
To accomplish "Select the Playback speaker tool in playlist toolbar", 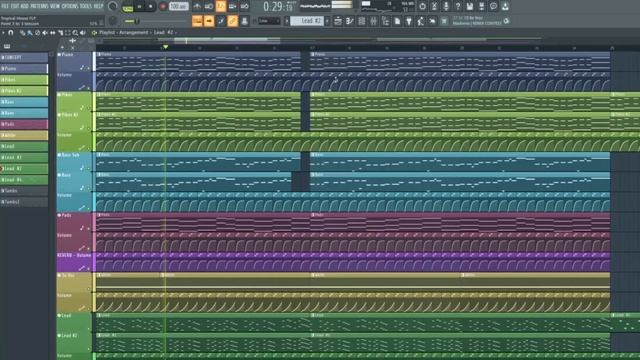I will (82, 32).
